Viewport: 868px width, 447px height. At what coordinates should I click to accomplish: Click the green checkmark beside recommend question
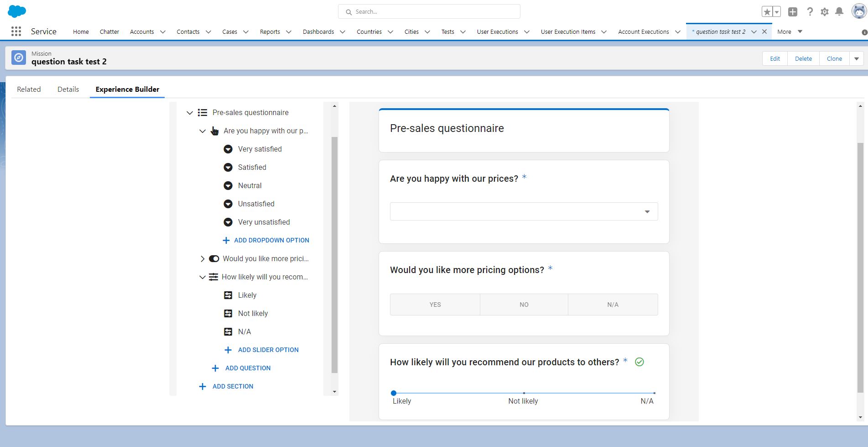pyautogui.click(x=639, y=362)
